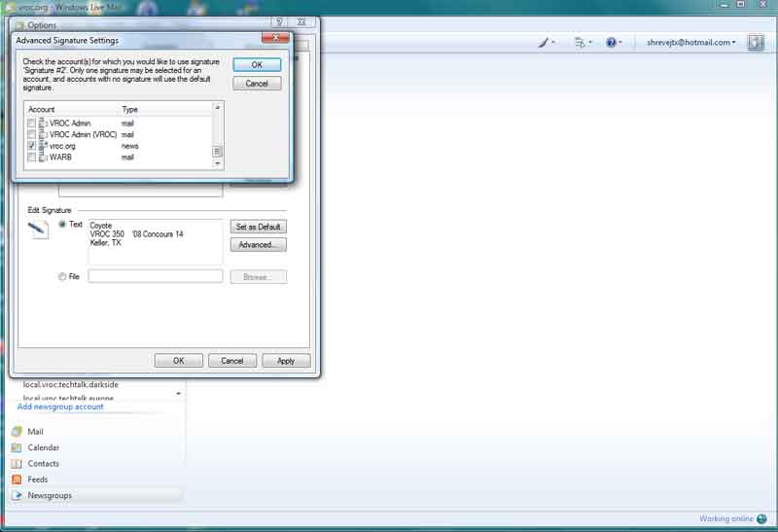Open shrevejtx@hotmail.com account dropdown

tap(690, 43)
